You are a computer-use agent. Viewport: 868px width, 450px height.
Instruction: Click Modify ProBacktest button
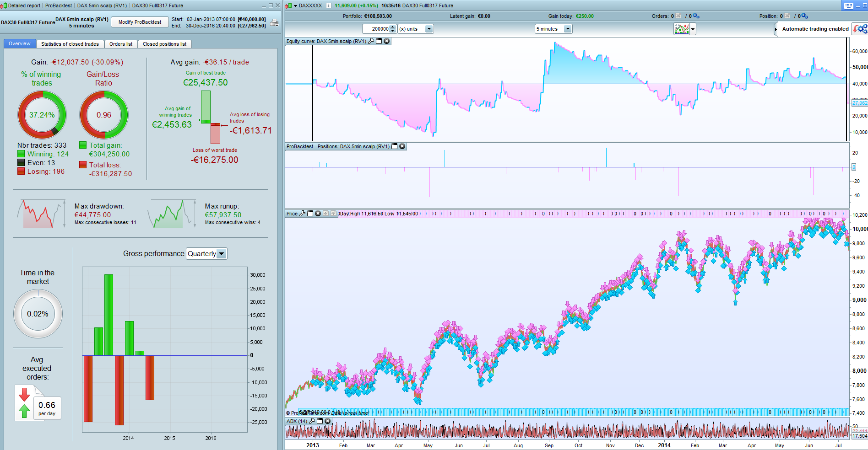(x=140, y=22)
